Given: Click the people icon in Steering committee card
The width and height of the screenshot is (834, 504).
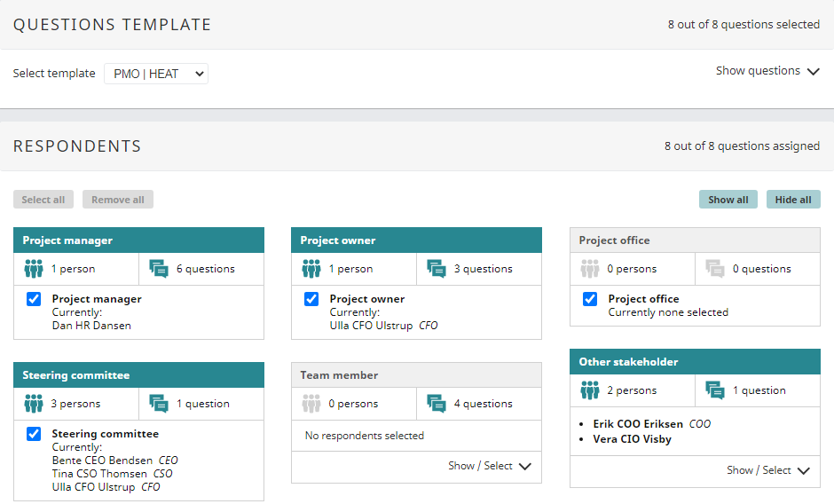Looking at the screenshot, I should click(34, 404).
